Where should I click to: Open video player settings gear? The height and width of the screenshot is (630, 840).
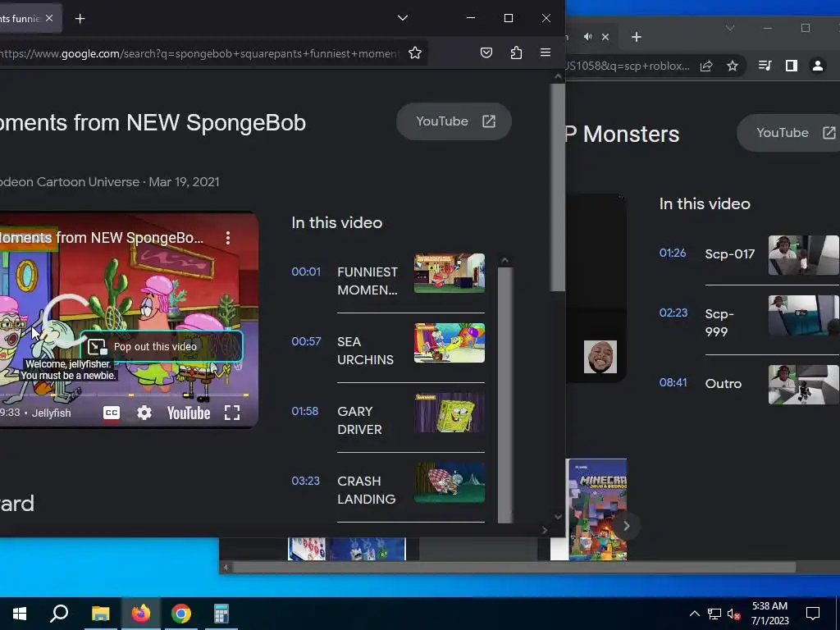coord(144,413)
